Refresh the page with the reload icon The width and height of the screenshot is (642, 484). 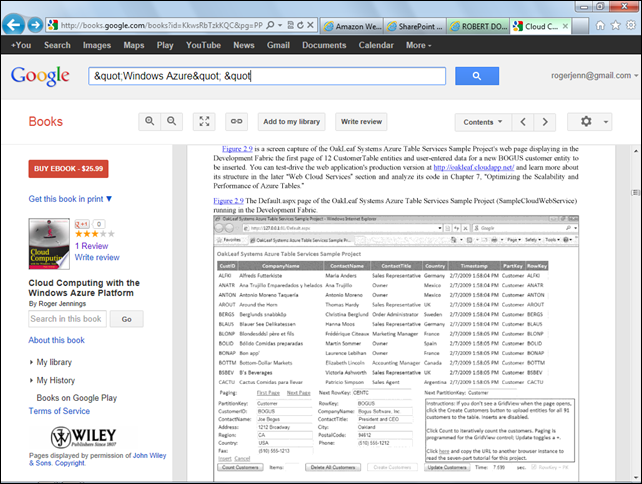click(x=300, y=25)
